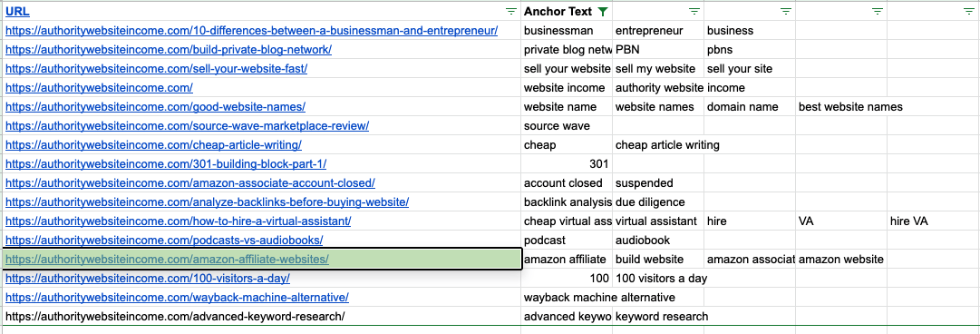Viewport: 980px width, 334px height.
Task: Select the 'Anchor Text' header cell
Action: [567, 11]
